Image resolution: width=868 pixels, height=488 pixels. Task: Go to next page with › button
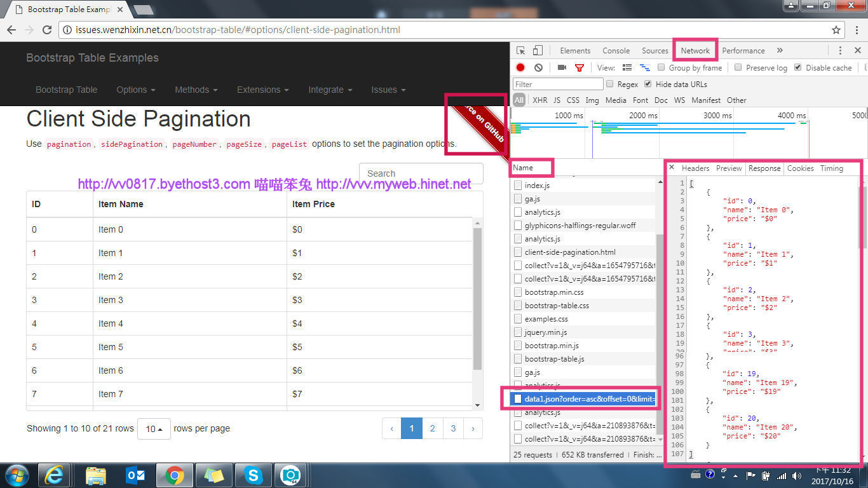pyautogui.click(x=473, y=428)
